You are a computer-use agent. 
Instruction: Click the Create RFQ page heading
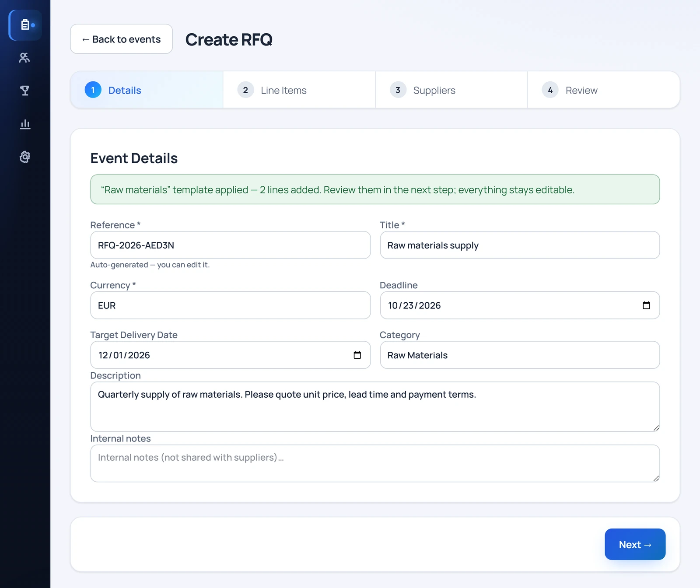click(x=229, y=39)
